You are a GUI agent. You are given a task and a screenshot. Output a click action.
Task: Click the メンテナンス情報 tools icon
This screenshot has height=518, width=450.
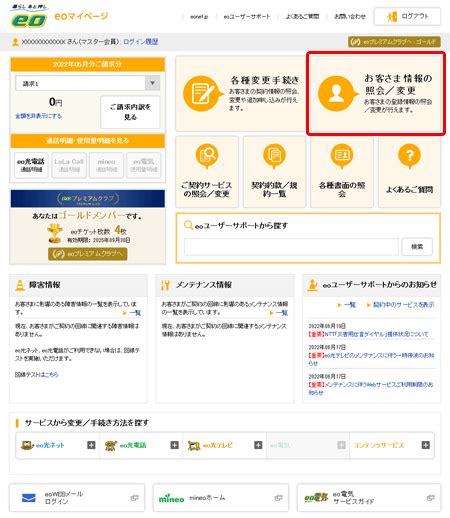pyautogui.click(x=166, y=285)
